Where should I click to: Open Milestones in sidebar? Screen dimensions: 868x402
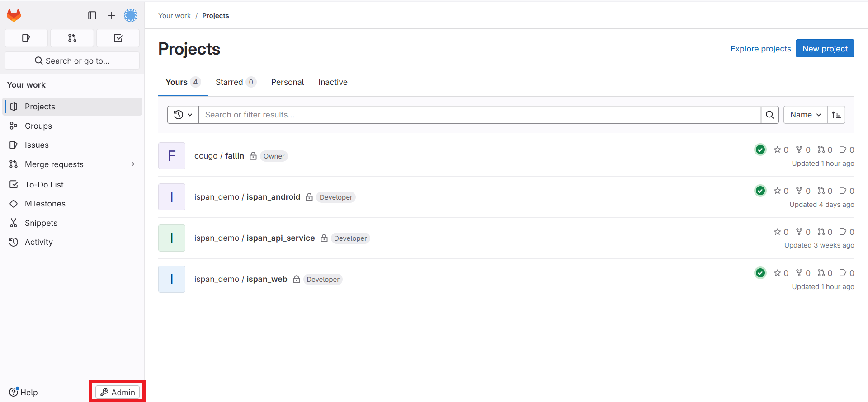click(72, 204)
